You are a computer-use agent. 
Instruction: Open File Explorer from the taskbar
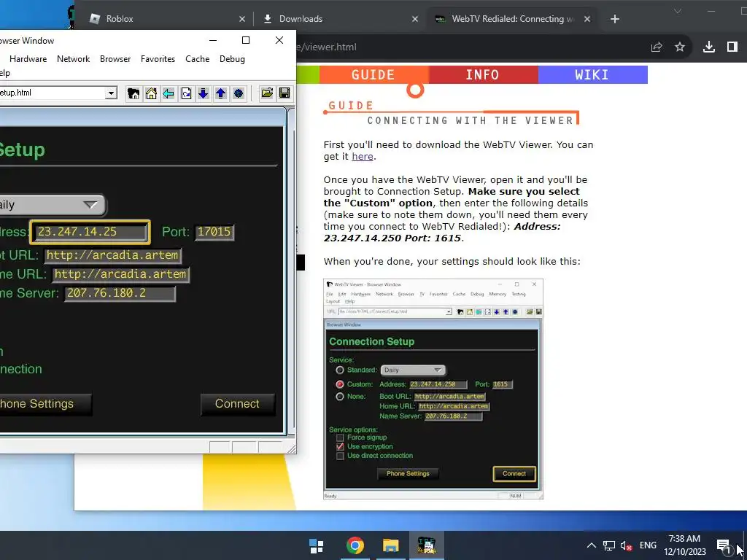[x=391, y=545]
